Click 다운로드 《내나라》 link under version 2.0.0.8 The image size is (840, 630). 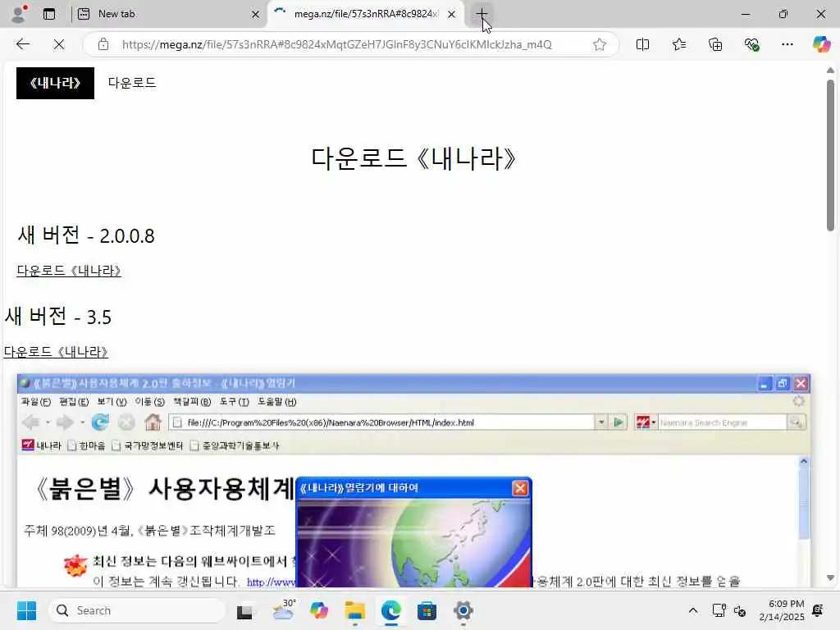point(69,271)
